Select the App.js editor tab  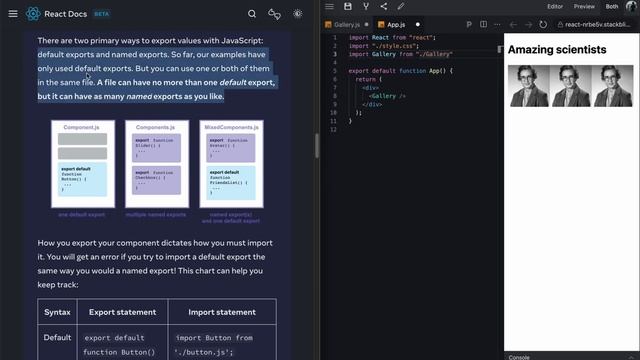tap(392, 24)
